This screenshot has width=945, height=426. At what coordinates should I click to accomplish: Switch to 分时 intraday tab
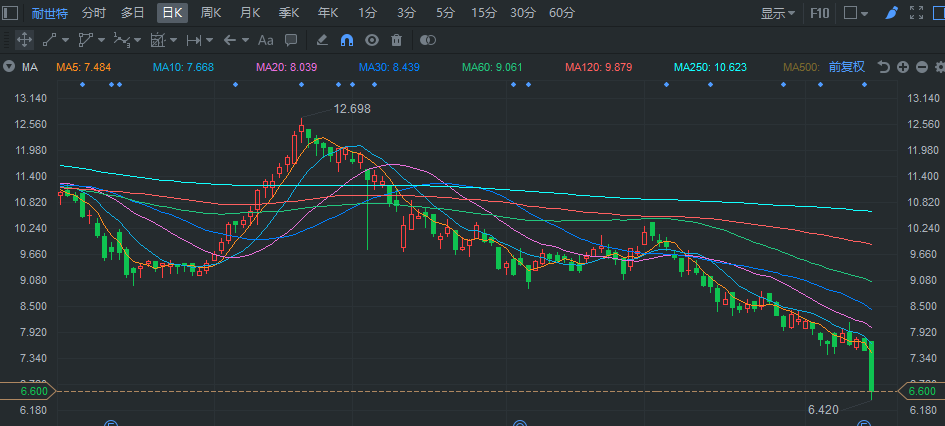(93, 13)
